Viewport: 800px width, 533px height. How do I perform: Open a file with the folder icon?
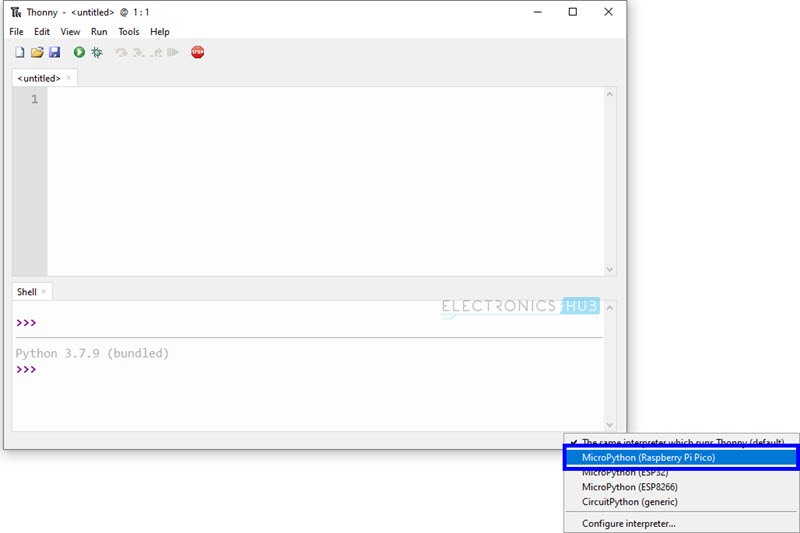click(37, 52)
